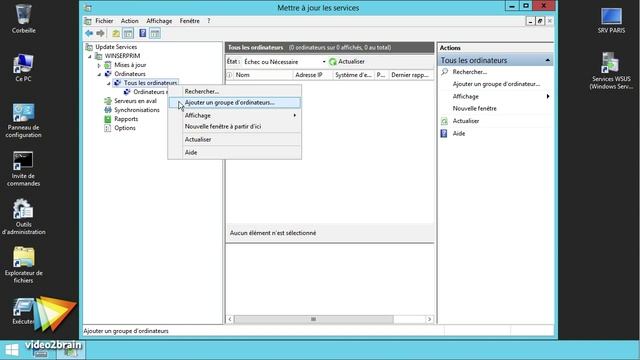Click the scrollbar right arrow in the list
Viewport: 640px width, 360px height.
[429, 319]
